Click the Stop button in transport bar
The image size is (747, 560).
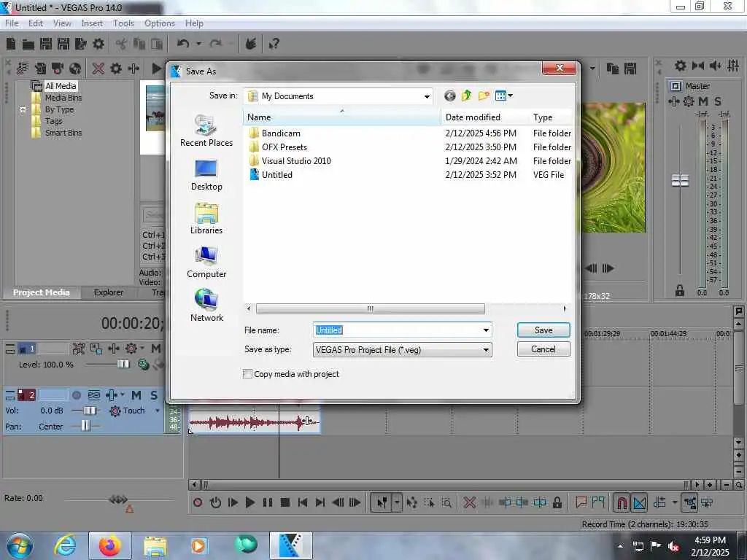coord(285,502)
